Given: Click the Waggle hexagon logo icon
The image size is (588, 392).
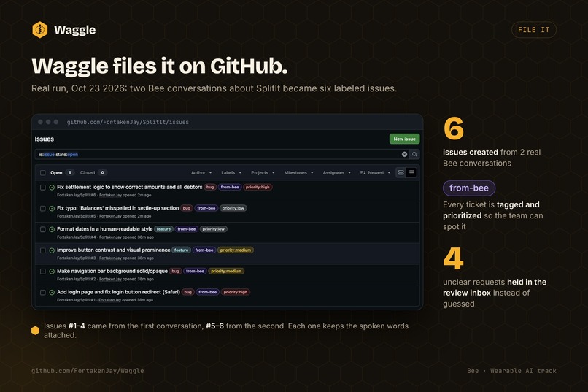Looking at the screenshot, I should point(39,30).
